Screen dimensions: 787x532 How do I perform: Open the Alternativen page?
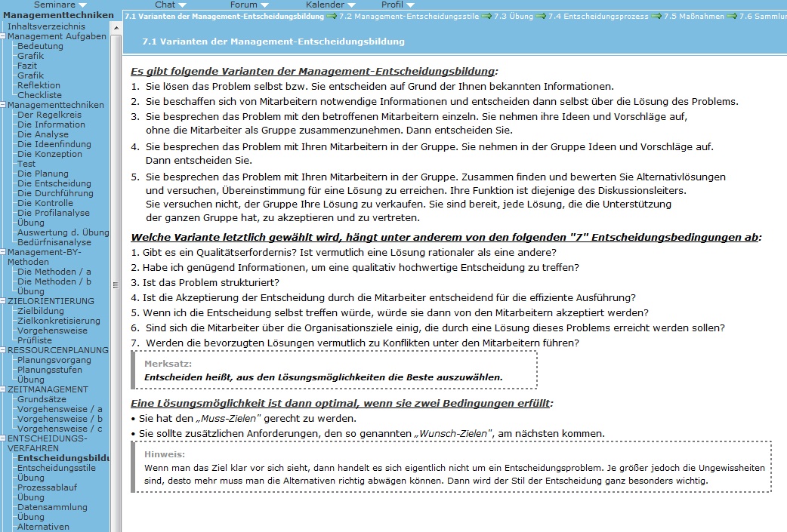(43, 527)
